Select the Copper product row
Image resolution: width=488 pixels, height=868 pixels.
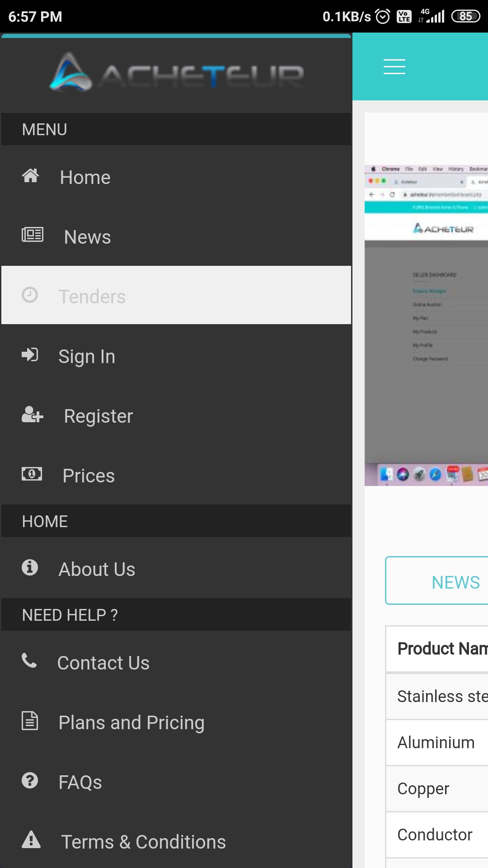(437, 789)
